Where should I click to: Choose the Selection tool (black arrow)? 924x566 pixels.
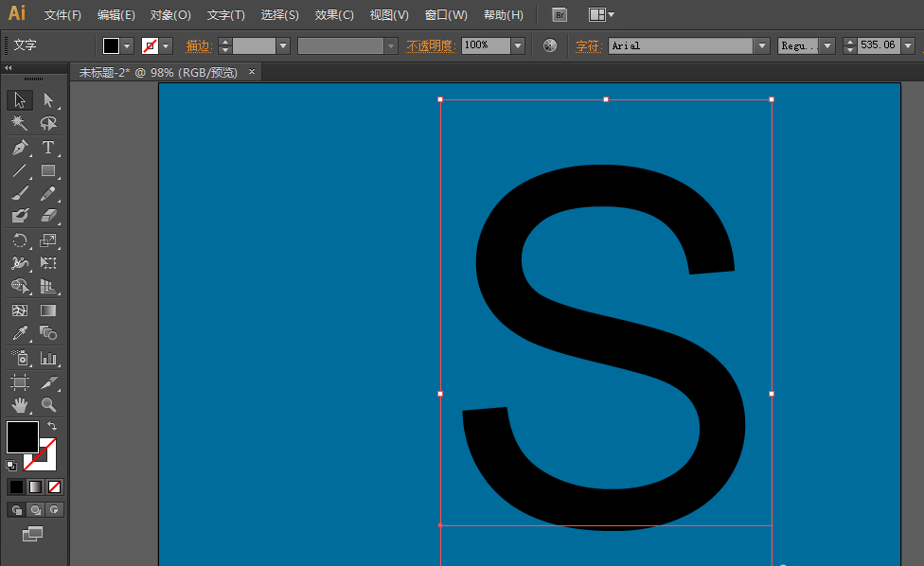tap(20, 100)
